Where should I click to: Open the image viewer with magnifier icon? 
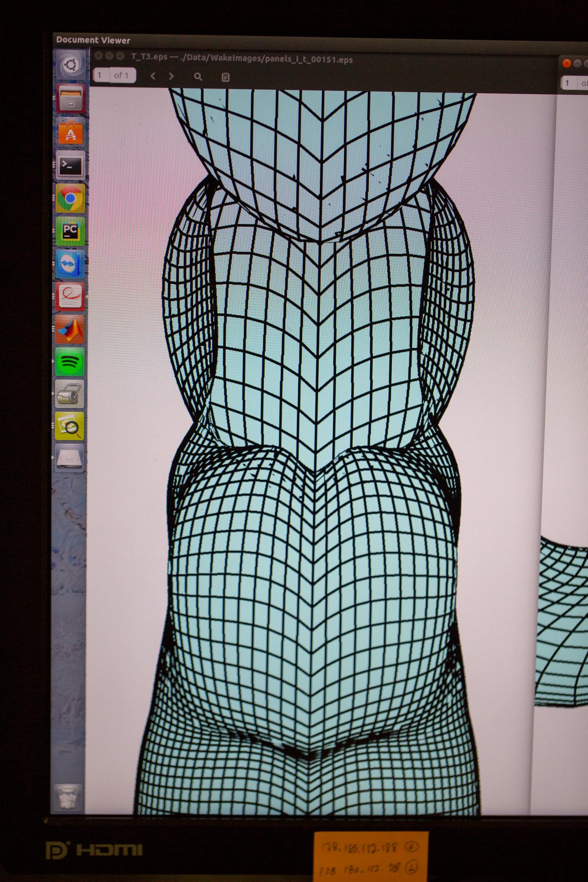pos(70,426)
